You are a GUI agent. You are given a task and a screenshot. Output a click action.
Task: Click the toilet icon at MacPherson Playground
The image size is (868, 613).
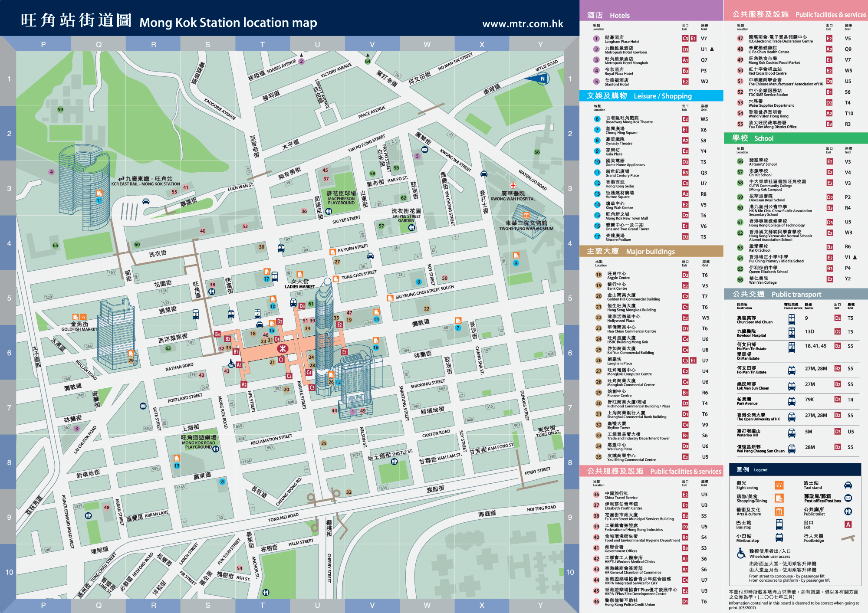click(329, 211)
